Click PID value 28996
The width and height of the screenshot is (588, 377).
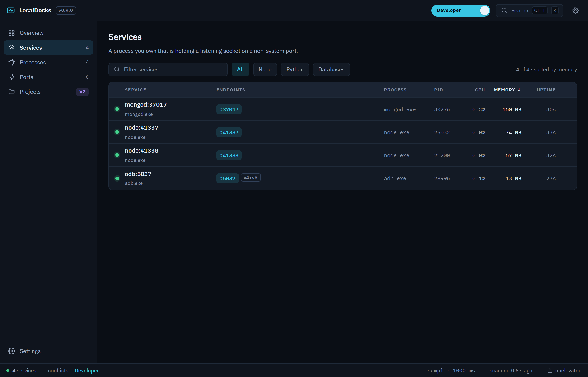[442, 178]
